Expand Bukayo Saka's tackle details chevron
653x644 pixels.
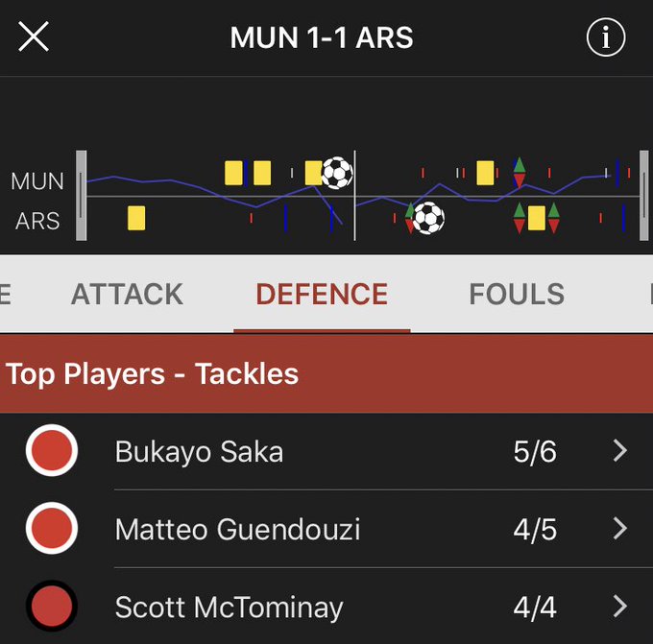coord(620,450)
